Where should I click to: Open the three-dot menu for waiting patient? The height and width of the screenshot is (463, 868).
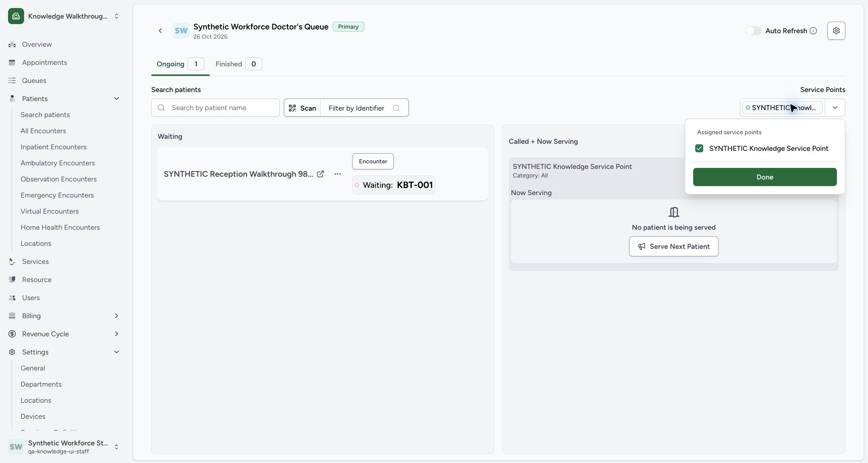(338, 174)
